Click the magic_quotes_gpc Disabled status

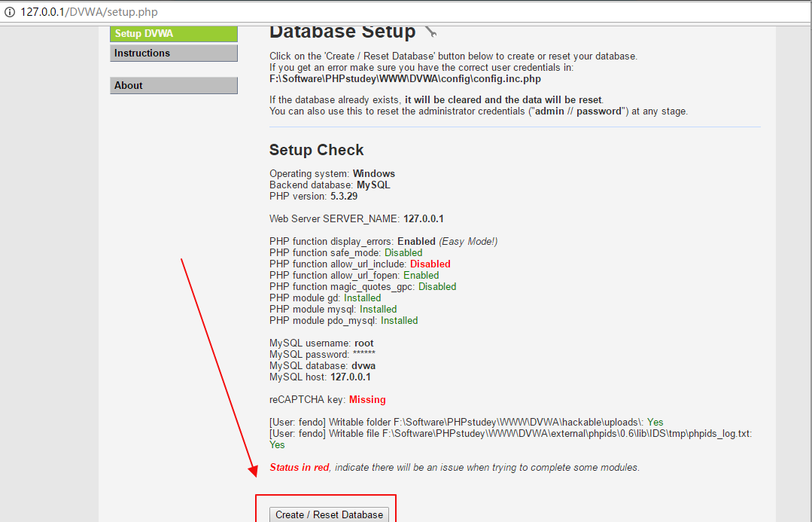click(437, 287)
